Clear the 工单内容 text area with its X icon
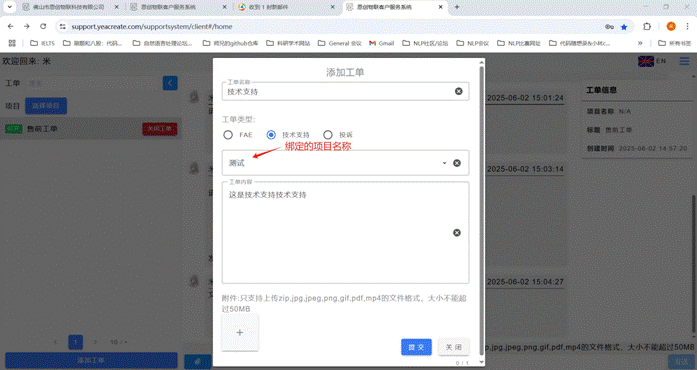 pyautogui.click(x=457, y=233)
